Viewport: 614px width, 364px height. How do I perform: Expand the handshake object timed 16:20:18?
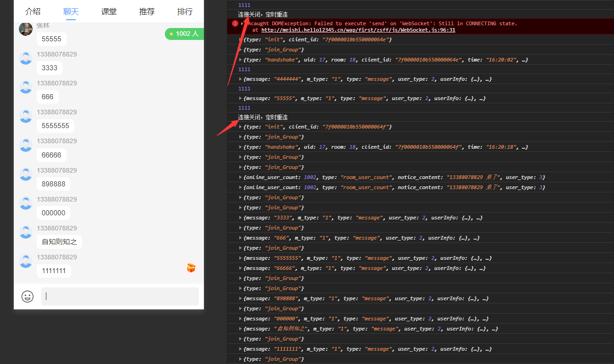(x=241, y=147)
